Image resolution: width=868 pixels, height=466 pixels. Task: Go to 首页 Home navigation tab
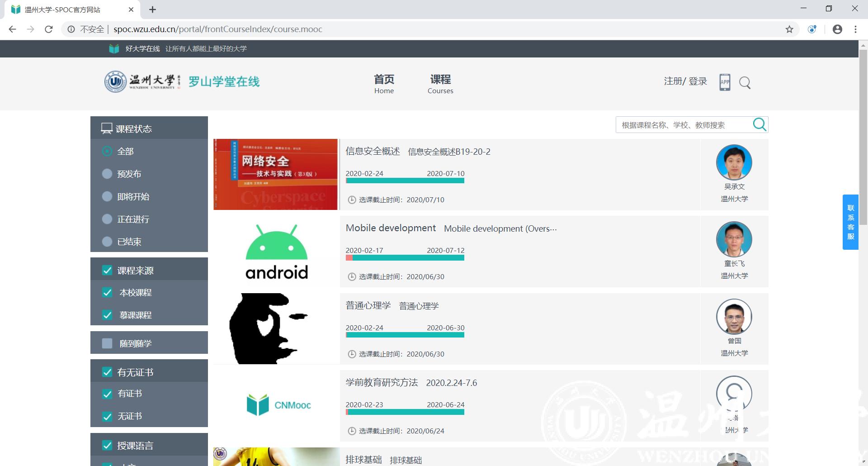click(384, 84)
